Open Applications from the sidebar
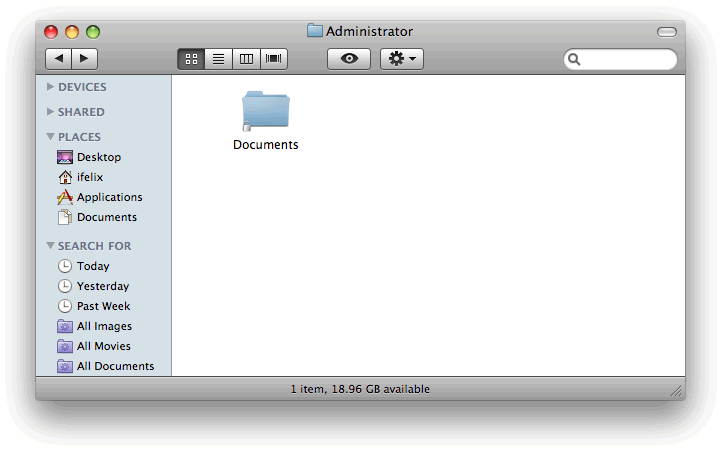This screenshot has height=451, width=721. tap(109, 197)
